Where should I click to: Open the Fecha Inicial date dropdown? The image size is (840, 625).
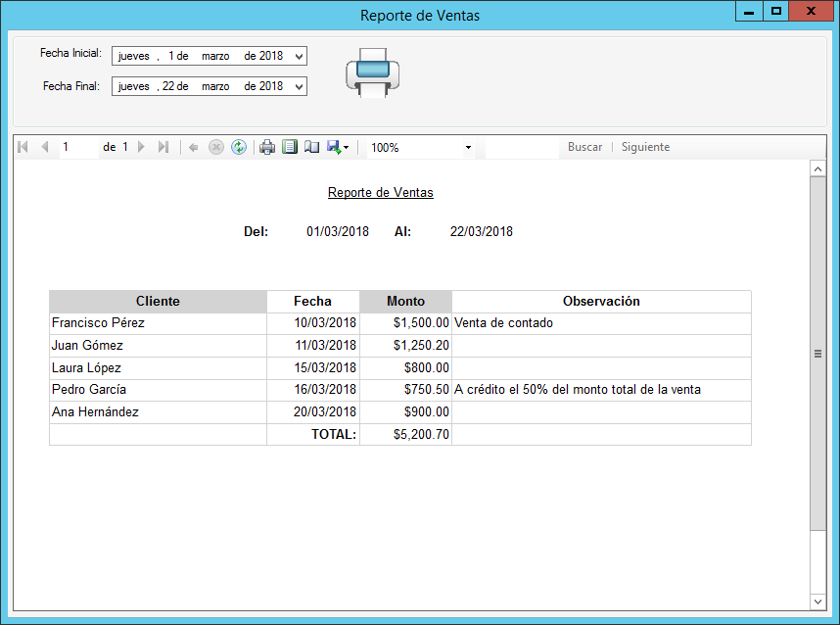(299, 56)
